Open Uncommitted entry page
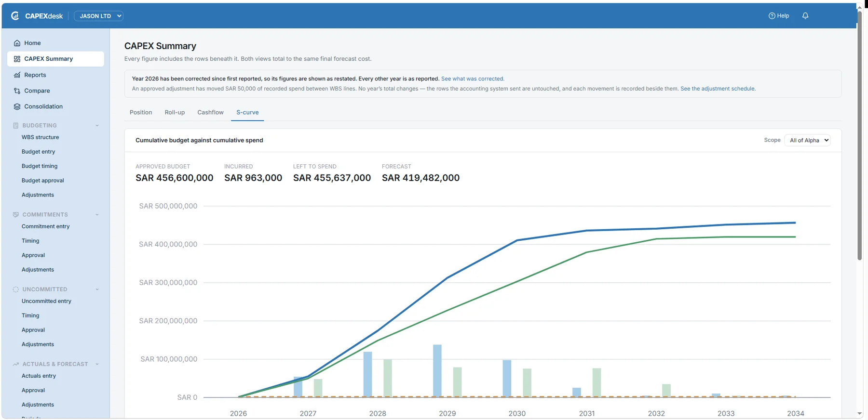This screenshot has height=420, width=868. [x=46, y=301]
